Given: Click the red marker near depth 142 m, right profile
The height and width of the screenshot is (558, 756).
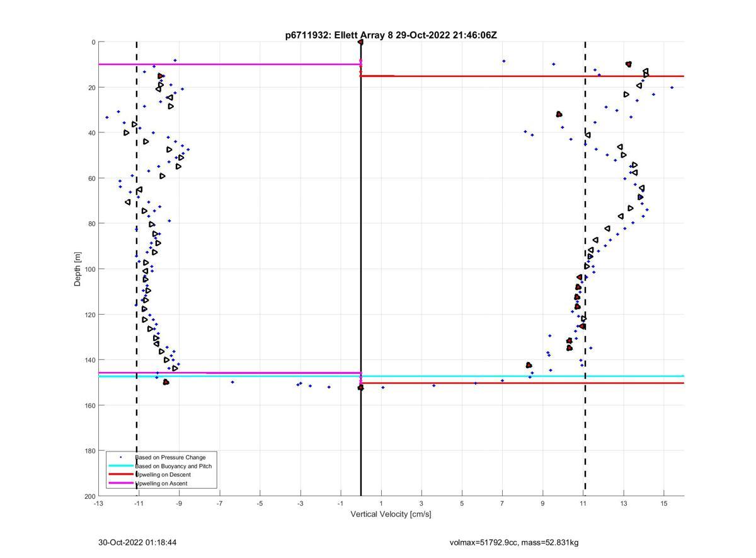Looking at the screenshot, I should [529, 365].
